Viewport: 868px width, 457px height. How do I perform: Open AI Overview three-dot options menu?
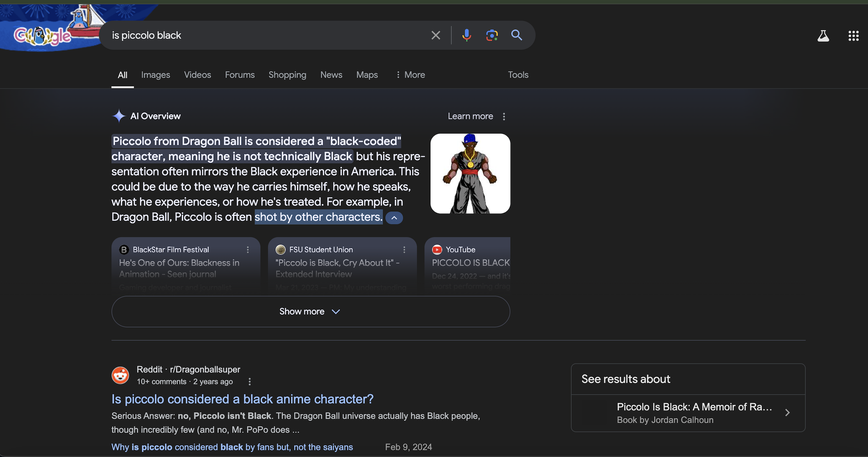tap(504, 116)
